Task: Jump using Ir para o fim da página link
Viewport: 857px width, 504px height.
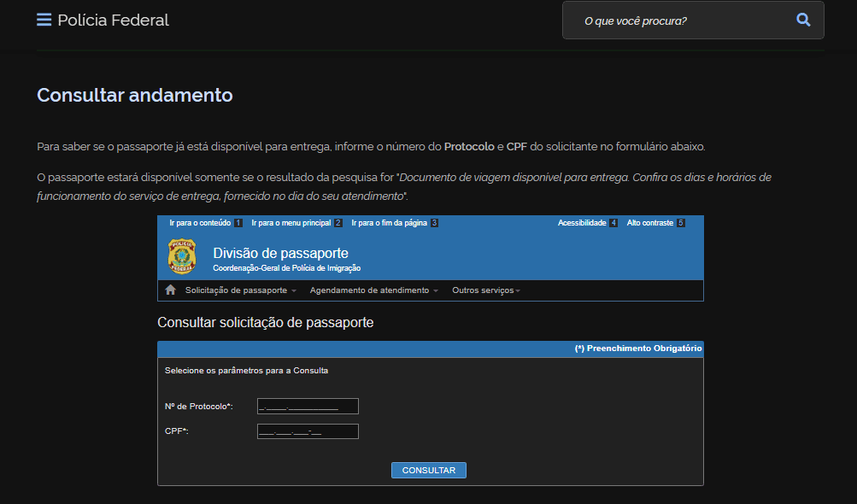Action: click(389, 222)
